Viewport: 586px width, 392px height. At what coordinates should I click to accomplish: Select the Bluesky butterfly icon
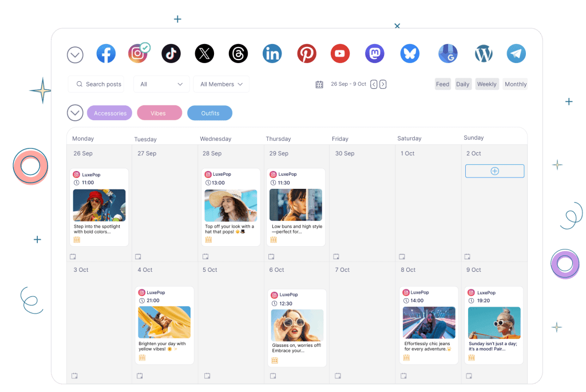coord(410,53)
